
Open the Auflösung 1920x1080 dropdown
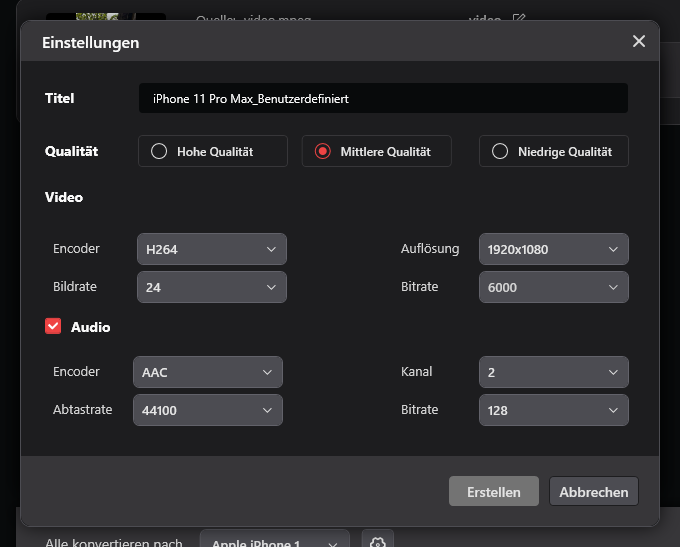coord(553,249)
